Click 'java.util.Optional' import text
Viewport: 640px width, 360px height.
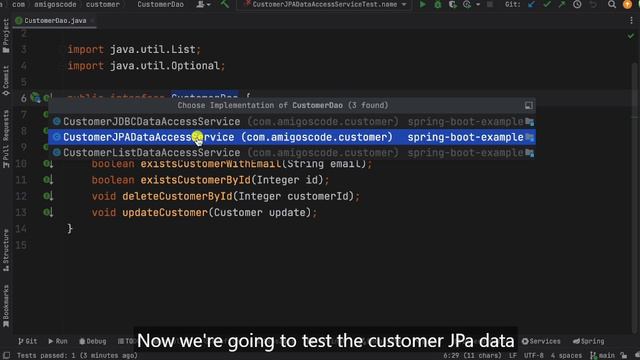click(x=165, y=66)
